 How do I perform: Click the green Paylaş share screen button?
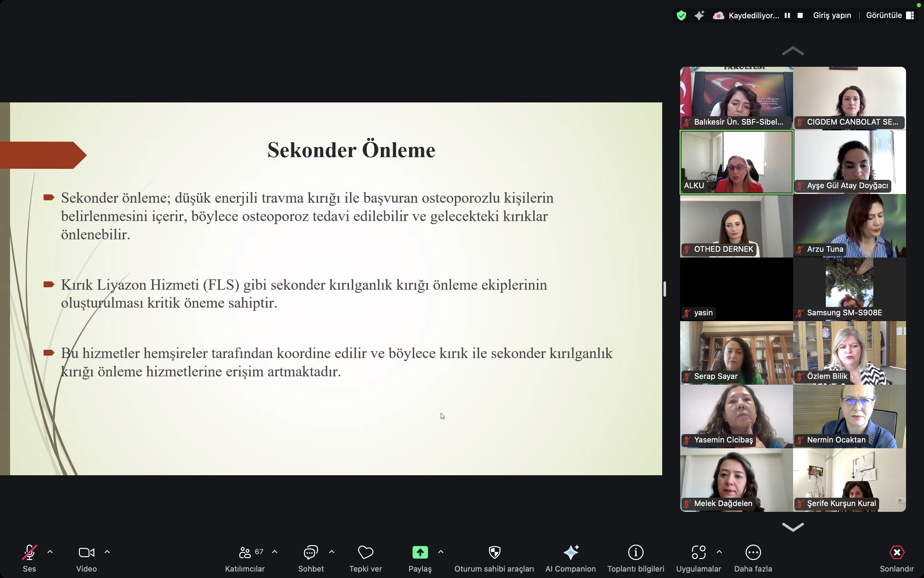[420, 552]
